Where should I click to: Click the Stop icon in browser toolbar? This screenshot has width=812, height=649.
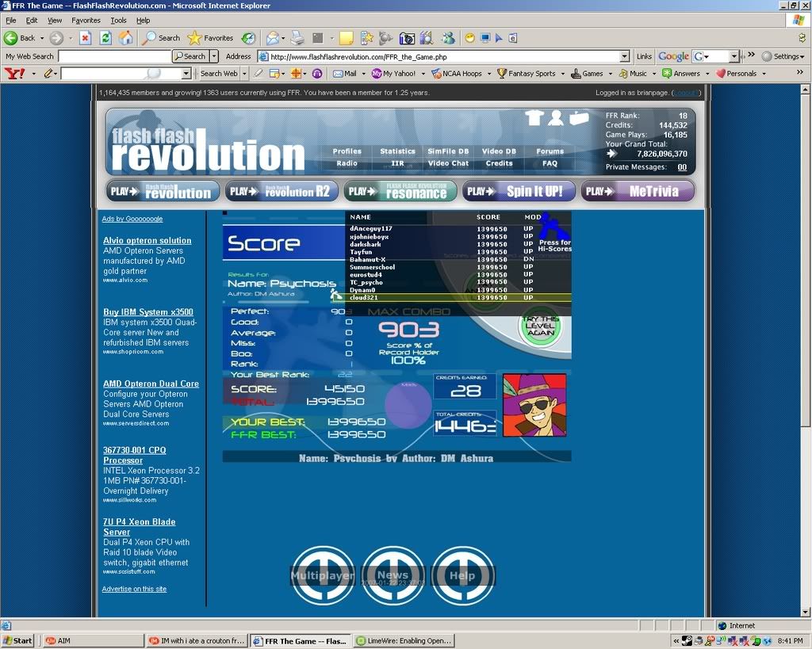pos(86,38)
